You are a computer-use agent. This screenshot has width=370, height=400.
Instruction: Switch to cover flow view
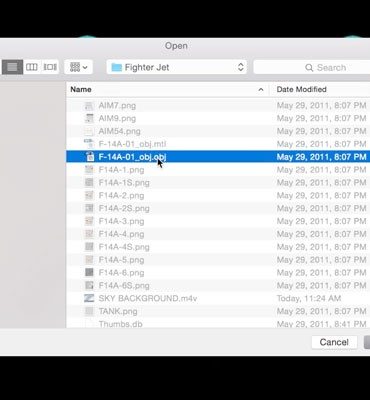point(50,67)
